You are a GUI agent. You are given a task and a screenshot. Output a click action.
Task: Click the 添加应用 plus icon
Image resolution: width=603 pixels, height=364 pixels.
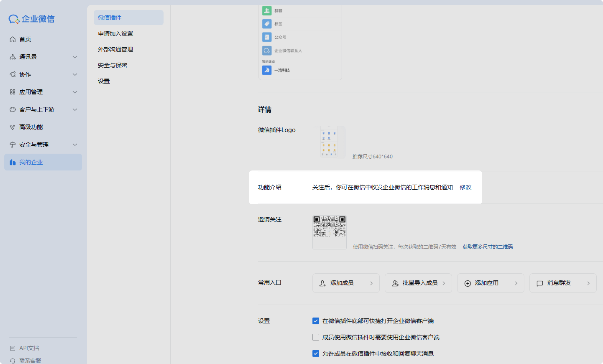tap(467, 283)
